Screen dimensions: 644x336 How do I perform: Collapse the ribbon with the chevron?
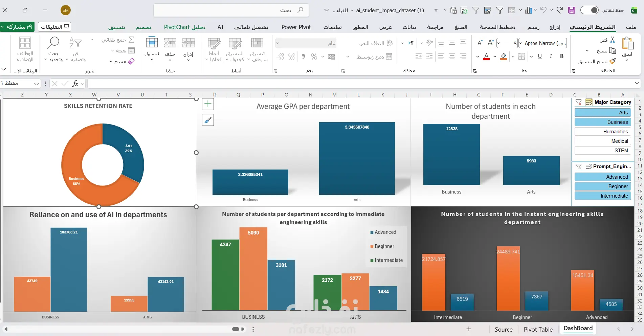coord(4,69)
